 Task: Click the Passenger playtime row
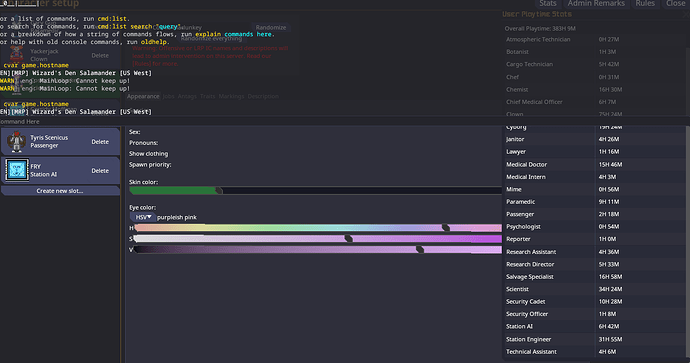pos(594,214)
